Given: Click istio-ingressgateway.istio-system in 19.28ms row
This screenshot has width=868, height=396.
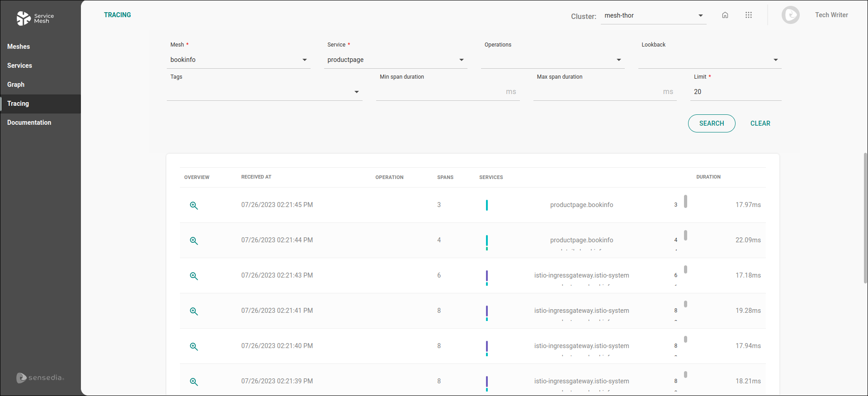Looking at the screenshot, I should pos(582,311).
